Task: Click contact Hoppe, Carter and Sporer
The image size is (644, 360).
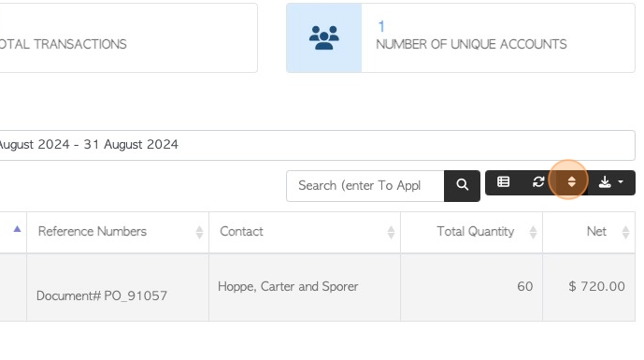Action: [x=288, y=286]
